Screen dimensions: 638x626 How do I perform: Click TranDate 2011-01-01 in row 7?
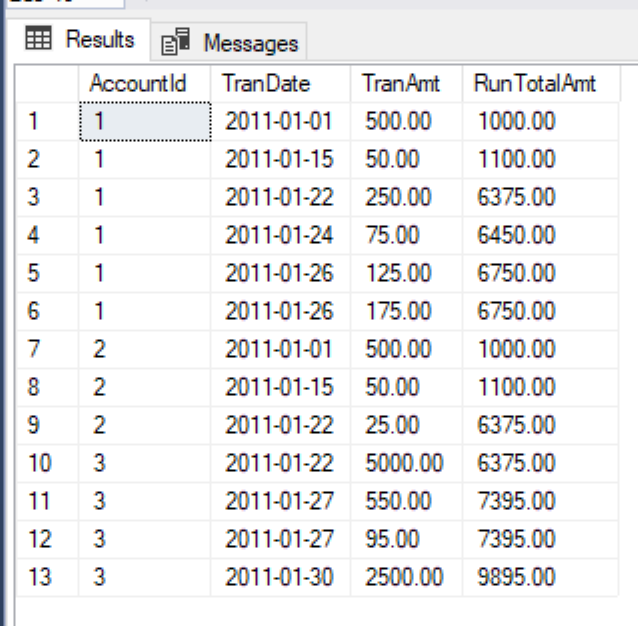click(280, 349)
